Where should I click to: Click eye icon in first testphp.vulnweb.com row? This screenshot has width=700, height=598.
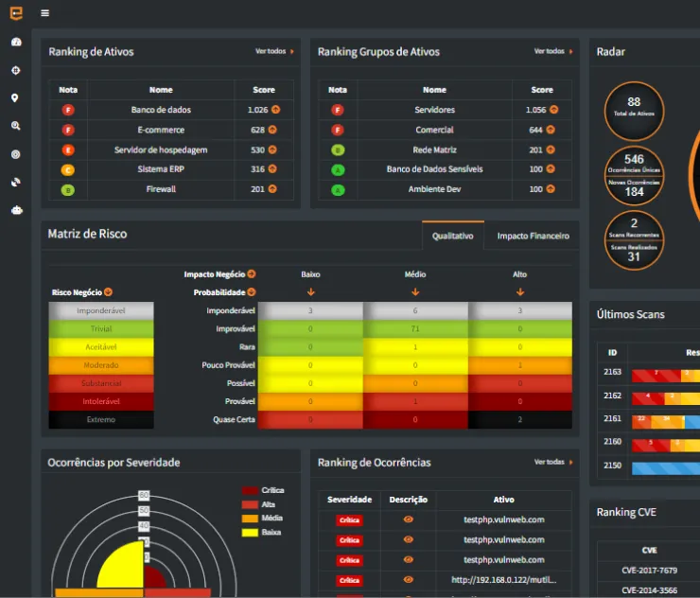[x=408, y=519]
